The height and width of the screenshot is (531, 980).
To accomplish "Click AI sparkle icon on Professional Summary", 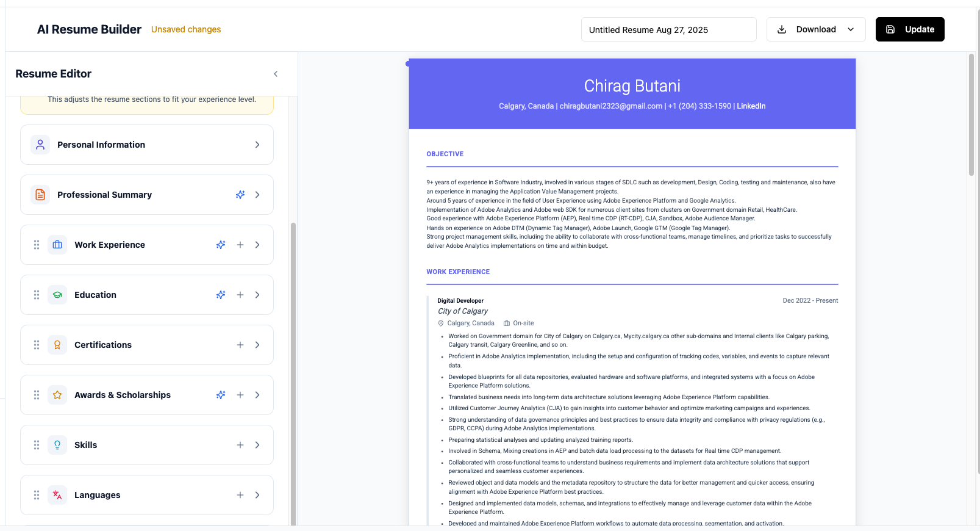I will [240, 195].
